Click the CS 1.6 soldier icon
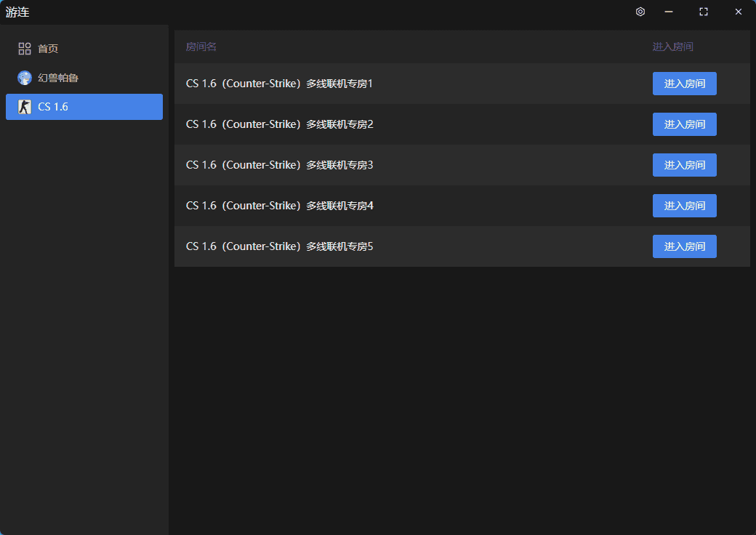 click(25, 107)
